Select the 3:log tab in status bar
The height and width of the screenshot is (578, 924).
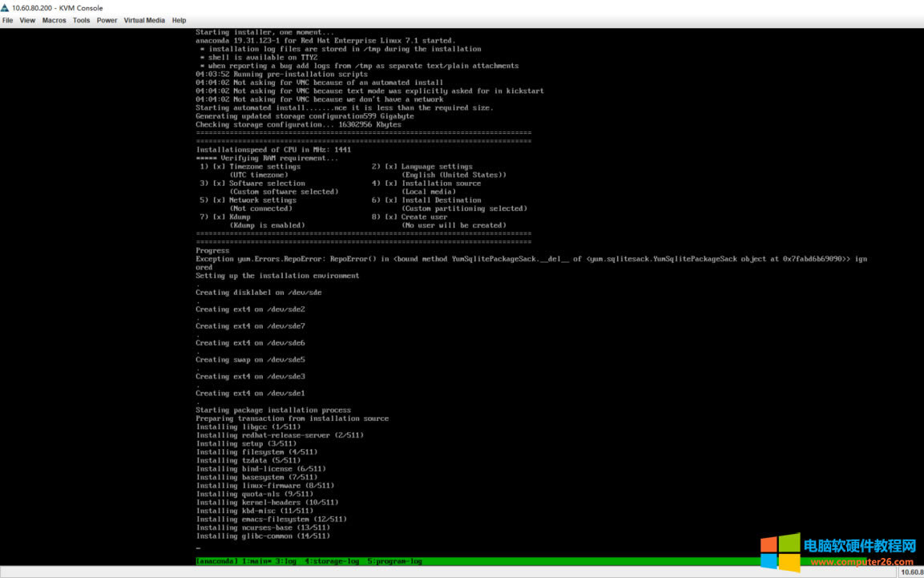pos(287,561)
